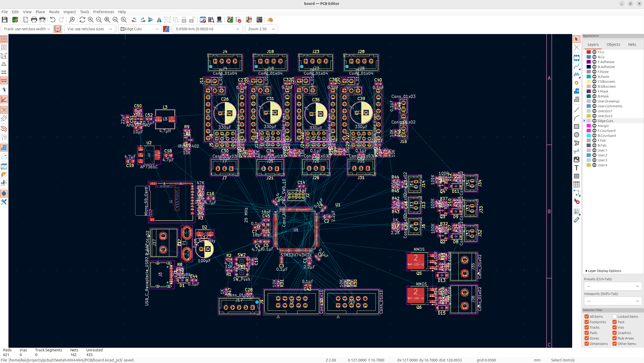The width and height of the screenshot is (644, 363).
Task: Select the Add text tool
Action: pyautogui.click(x=577, y=168)
